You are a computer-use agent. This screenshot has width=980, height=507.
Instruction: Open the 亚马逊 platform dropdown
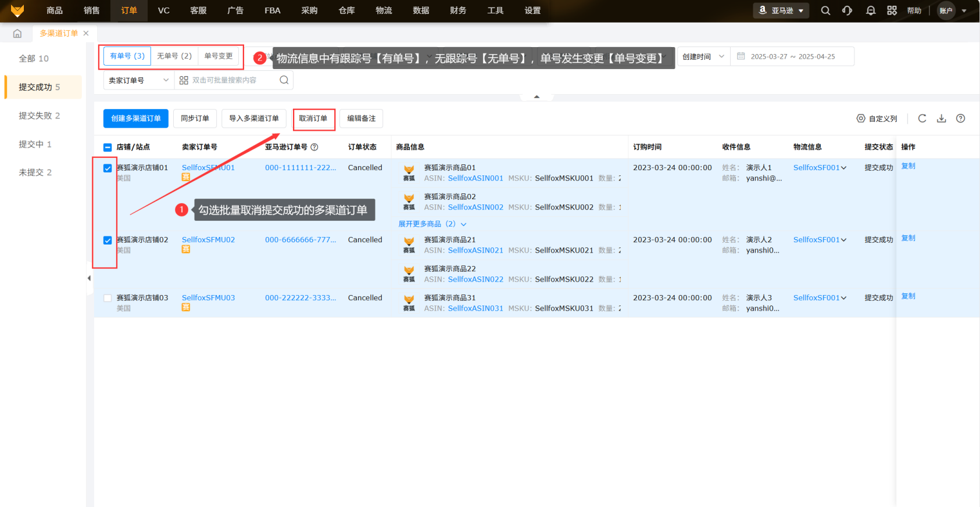click(x=781, y=10)
